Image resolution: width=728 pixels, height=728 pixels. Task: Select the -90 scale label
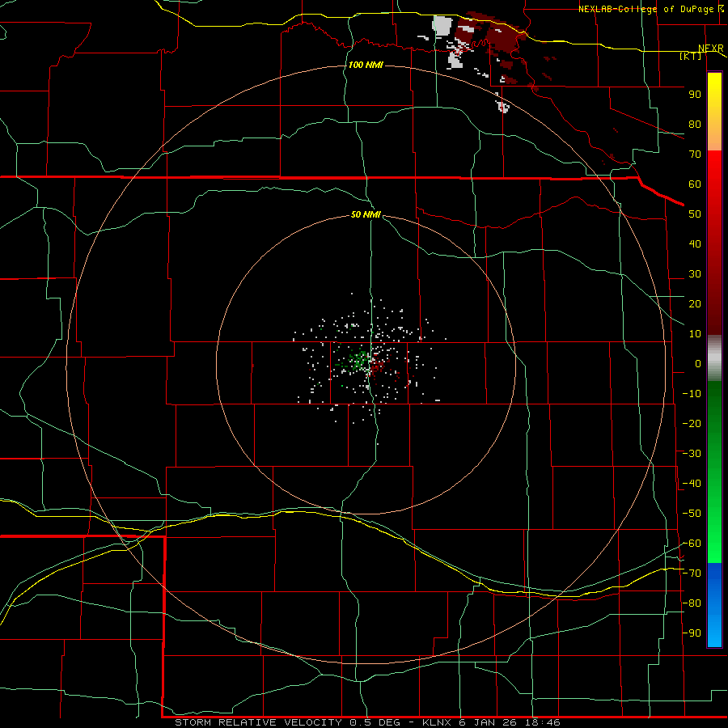692,633
